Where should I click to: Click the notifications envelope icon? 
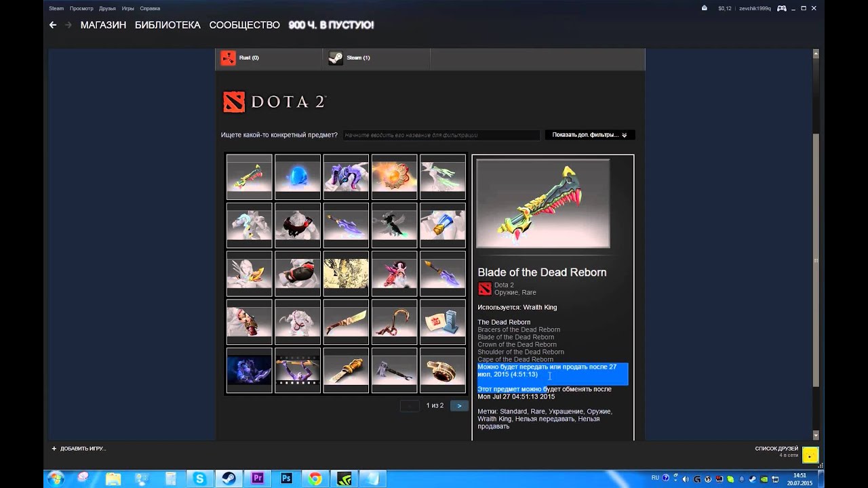(x=704, y=8)
